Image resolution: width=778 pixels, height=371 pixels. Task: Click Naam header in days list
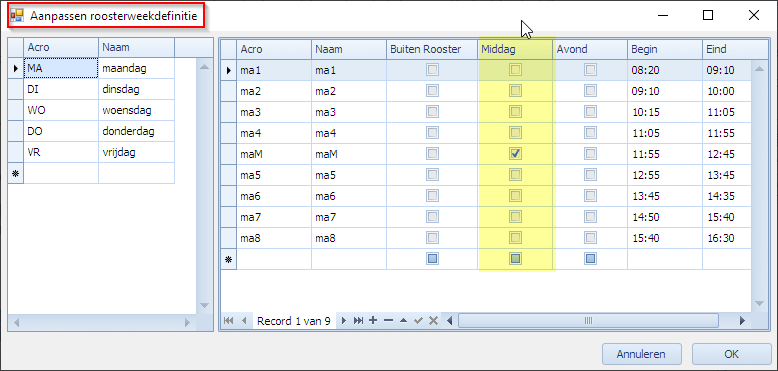tap(136, 48)
